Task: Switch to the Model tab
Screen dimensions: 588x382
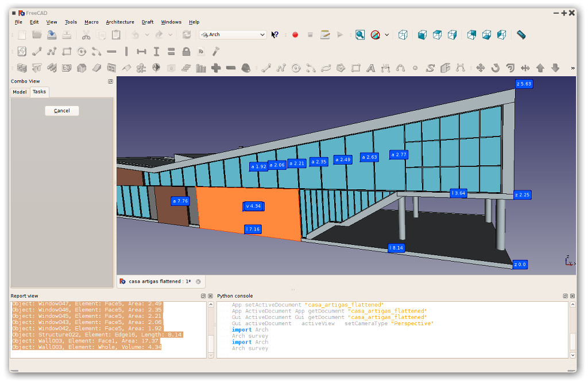Action: pyautogui.click(x=20, y=92)
